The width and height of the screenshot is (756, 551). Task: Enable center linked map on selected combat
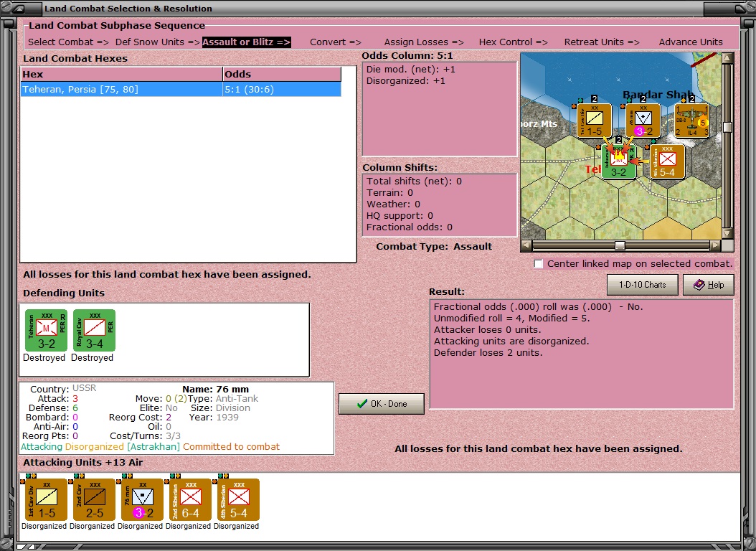pyautogui.click(x=539, y=264)
